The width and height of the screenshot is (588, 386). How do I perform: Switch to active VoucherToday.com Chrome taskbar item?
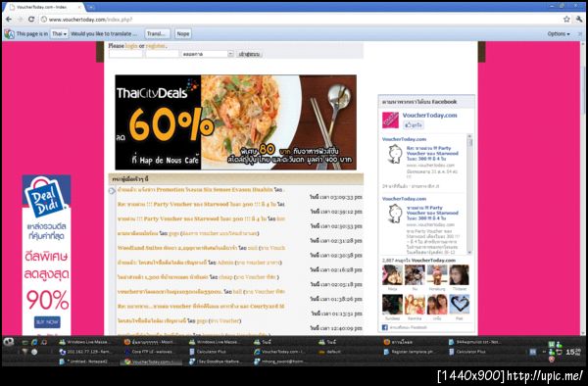click(152, 362)
